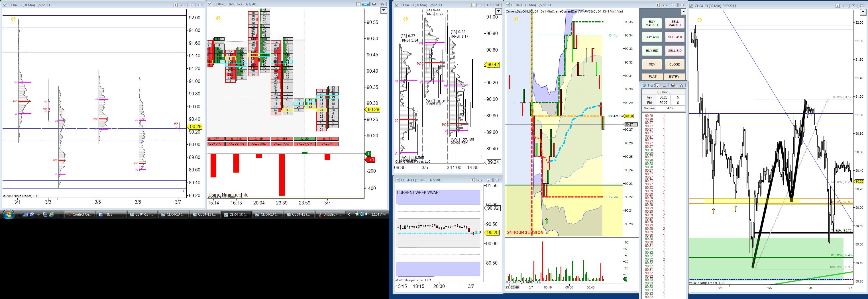Switch to T & S taskbar item
868x299 pixels.
pos(111,214)
